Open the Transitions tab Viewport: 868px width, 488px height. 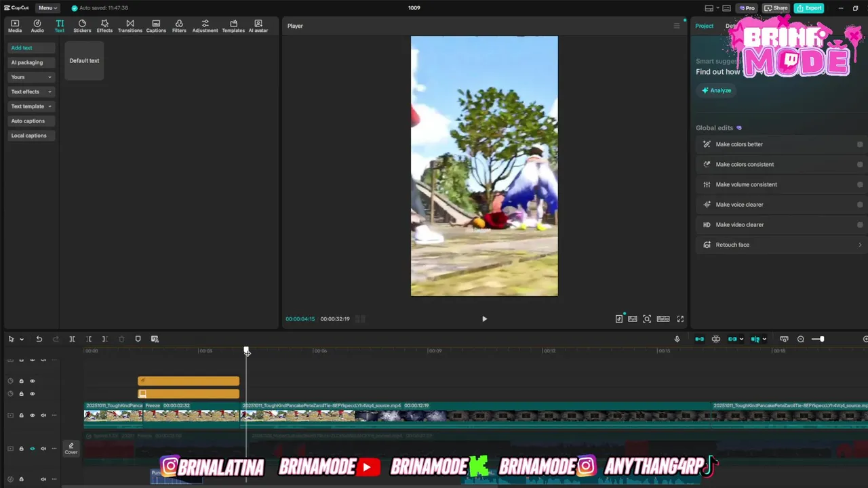130,26
